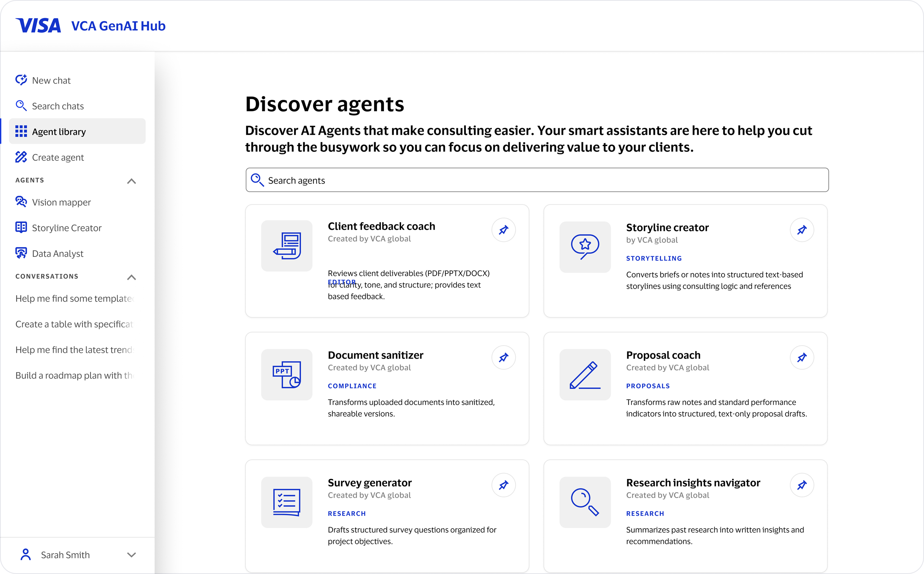
Task: Click the VCA GenAI Hub title
Action: (x=118, y=26)
